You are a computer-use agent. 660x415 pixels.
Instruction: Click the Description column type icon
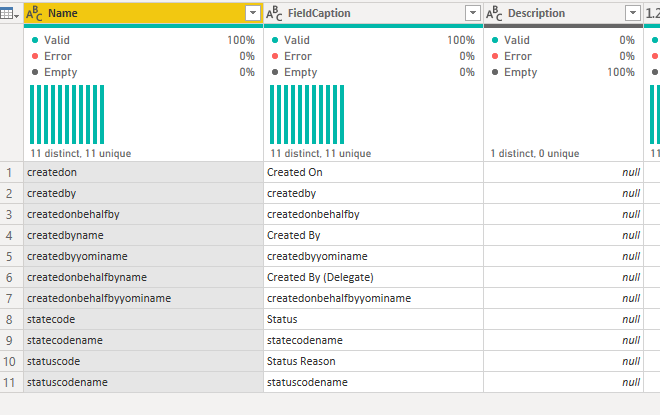[x=494, y=13]
